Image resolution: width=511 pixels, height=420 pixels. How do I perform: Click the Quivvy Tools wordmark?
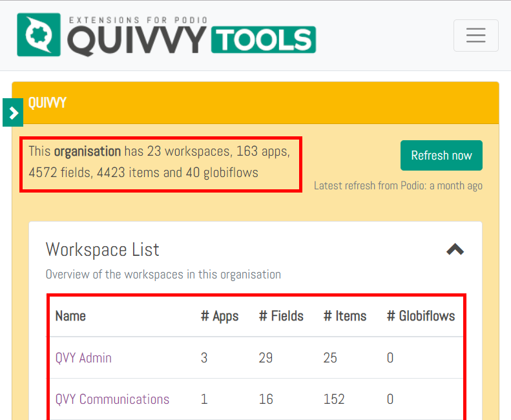pos(191,36)
